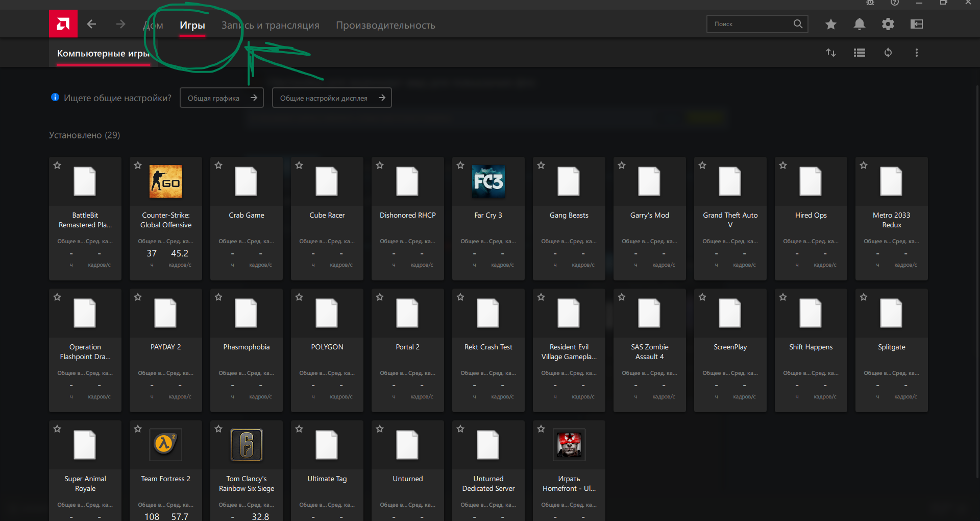Click the AMD logo home icon
Viewport: 980px width, 521px height.
tap(63, 24)
